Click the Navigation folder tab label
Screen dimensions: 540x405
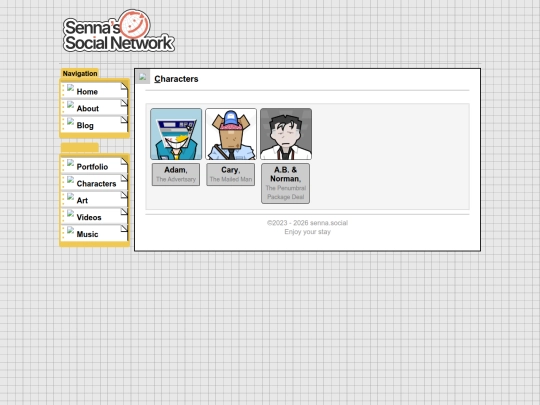(80, 73)
